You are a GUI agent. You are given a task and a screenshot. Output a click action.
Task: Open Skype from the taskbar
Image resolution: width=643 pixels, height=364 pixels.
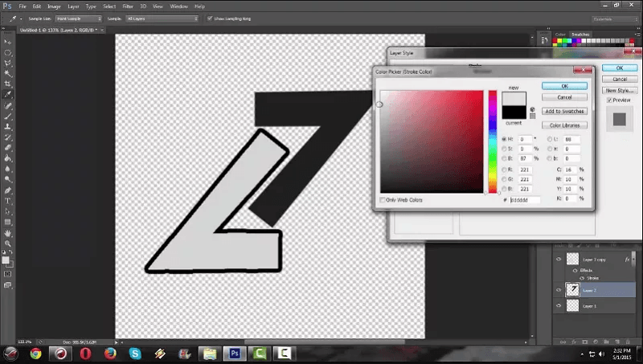(135, 354)
